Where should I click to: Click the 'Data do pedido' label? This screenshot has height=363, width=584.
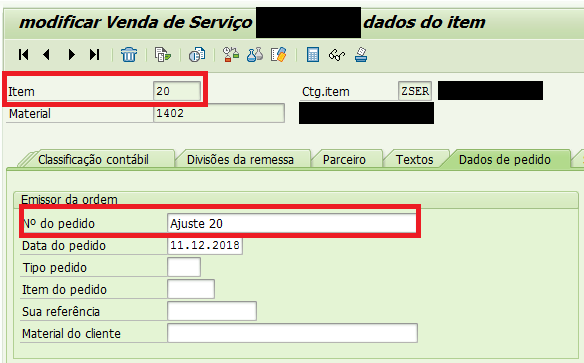click(x=64, y=246)
